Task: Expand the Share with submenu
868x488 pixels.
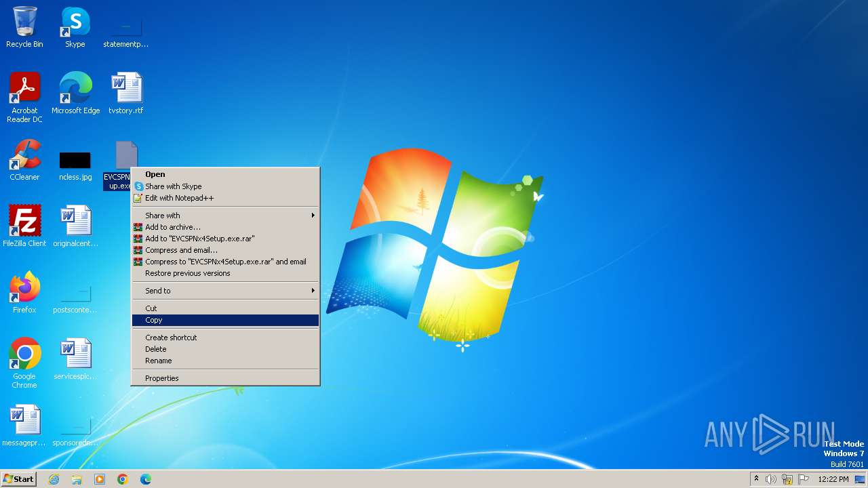Action: pyautogui.click(x=225, y=216)
